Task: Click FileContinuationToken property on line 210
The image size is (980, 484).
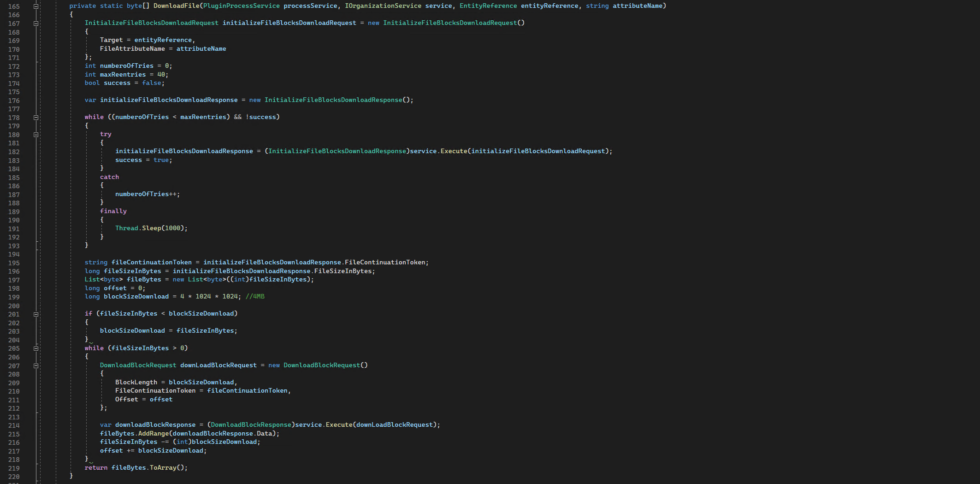Action: tap(155, 390)
